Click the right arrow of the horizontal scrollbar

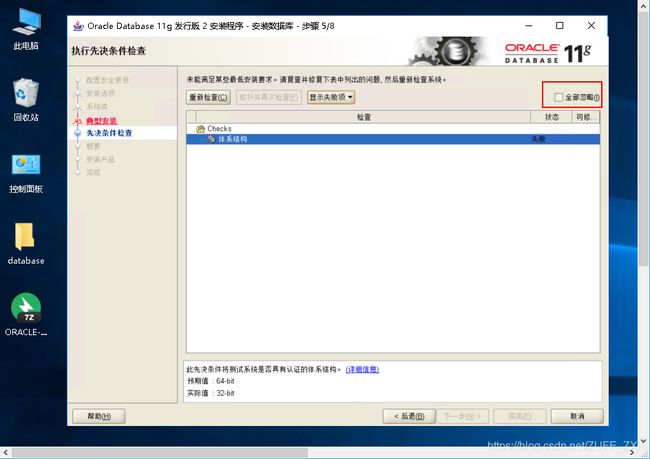[x=632, y=452]
